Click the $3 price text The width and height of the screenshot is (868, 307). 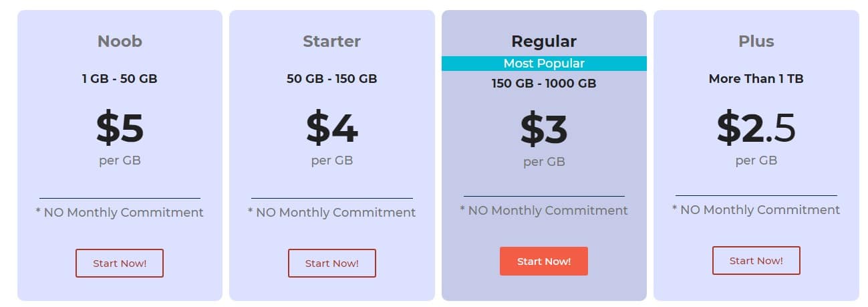pyautogui.click(x=544, y=129)
